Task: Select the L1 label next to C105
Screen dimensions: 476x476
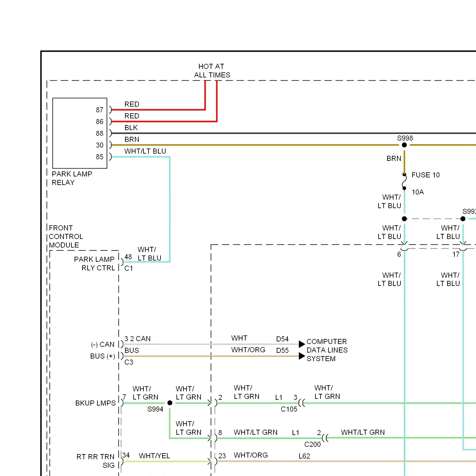Action: [279, 397]
